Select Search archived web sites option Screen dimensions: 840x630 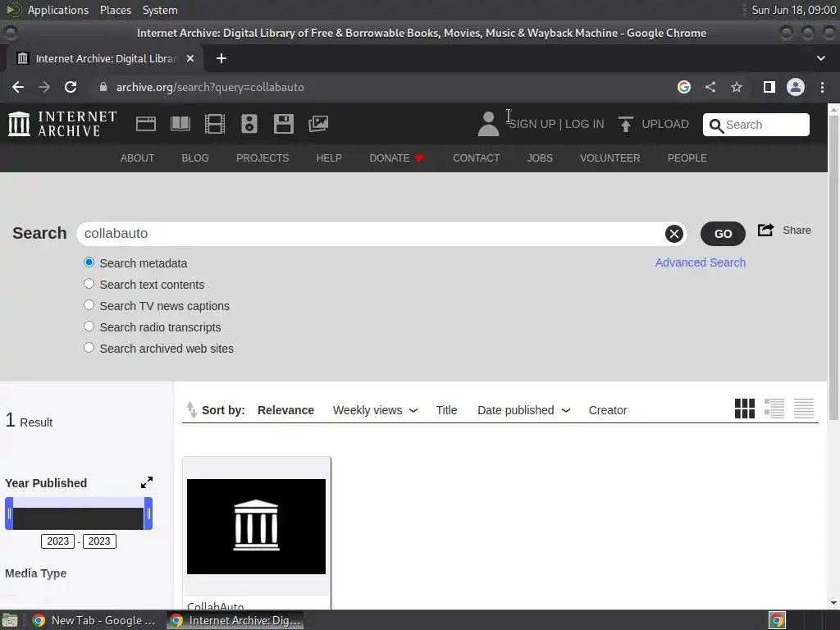click(x=89, y=348)
